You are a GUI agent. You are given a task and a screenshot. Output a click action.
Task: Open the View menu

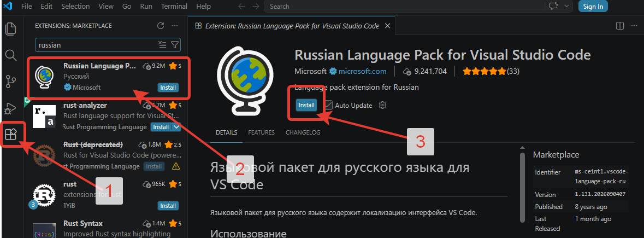click(106, 7)
